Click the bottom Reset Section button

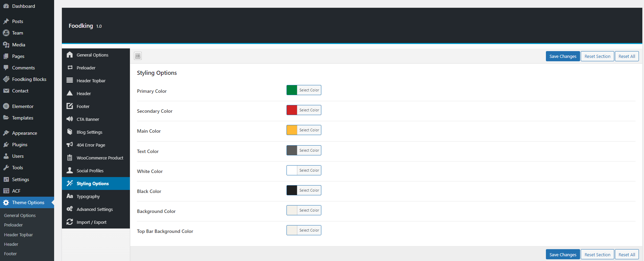click(x=597, y=255)
